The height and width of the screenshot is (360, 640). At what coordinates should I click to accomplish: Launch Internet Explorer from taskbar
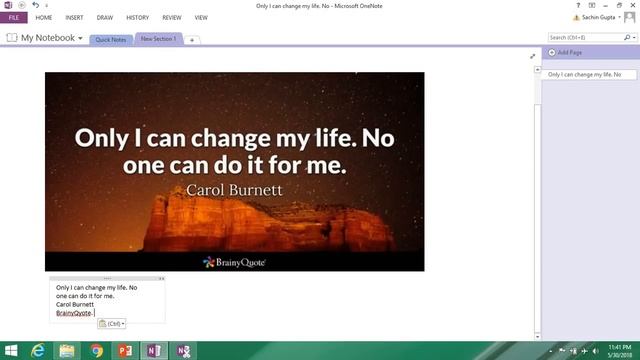(38, 351)
